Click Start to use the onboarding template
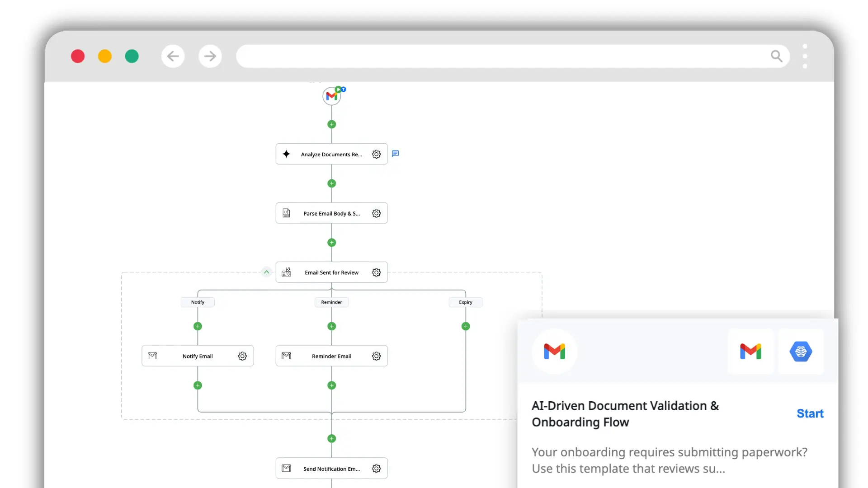Viewport: 868px width, 488px height. 810,413
